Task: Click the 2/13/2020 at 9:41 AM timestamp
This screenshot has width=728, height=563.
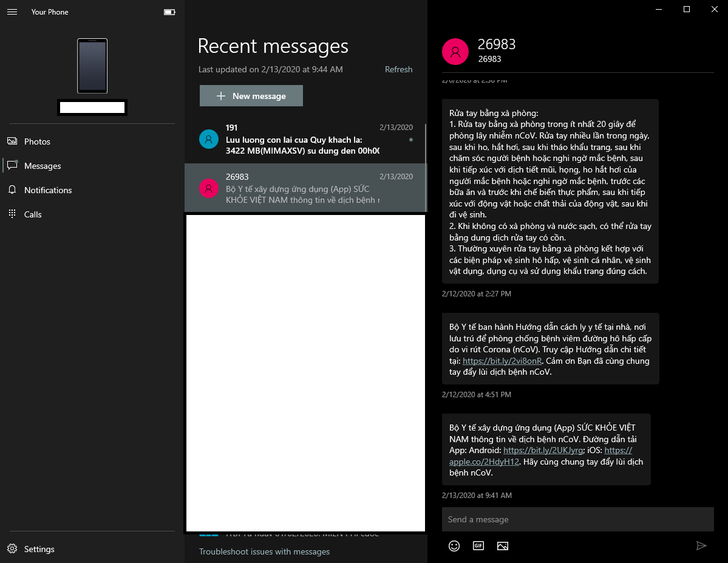Action: [x=477, y=495]
